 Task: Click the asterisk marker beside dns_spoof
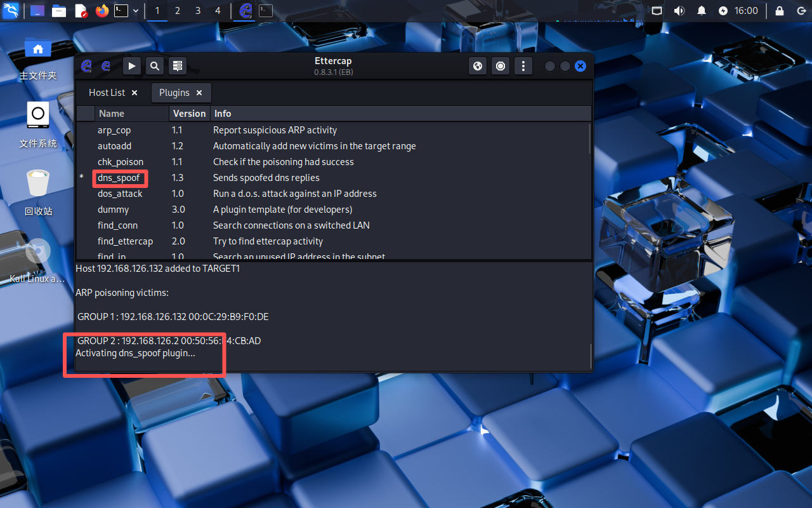tap(81, 178)
